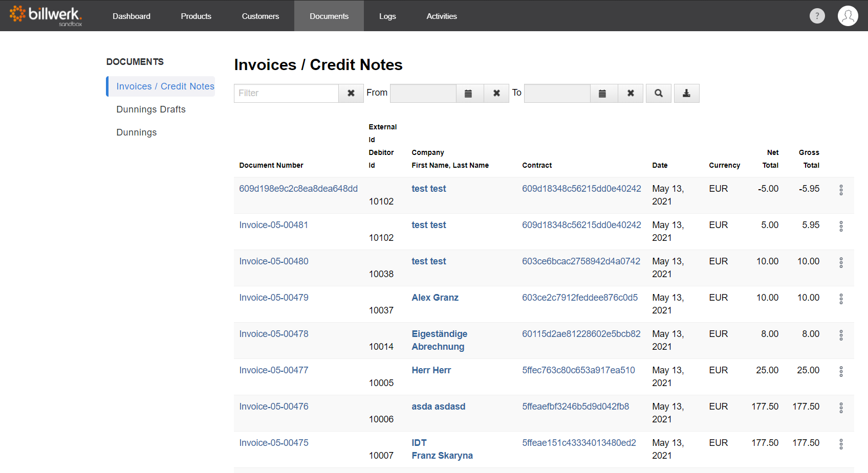Open Invoice-05-00479
Viewport: 868px width, 473px height.
click(274, 298)
